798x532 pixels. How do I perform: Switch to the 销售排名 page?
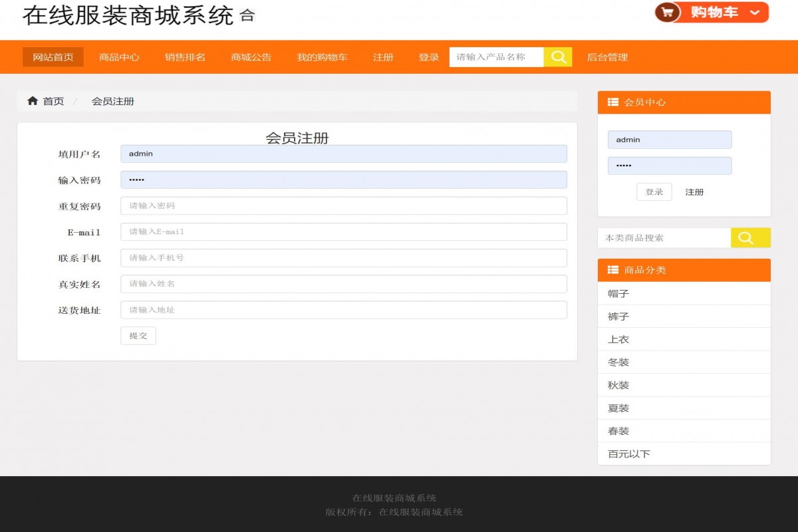[185, 57]
